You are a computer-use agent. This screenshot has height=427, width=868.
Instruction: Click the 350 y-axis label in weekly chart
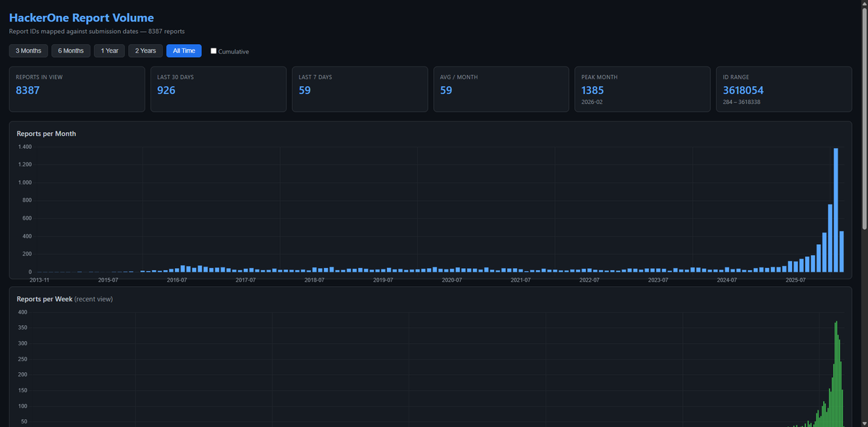(x=22, y=327)
